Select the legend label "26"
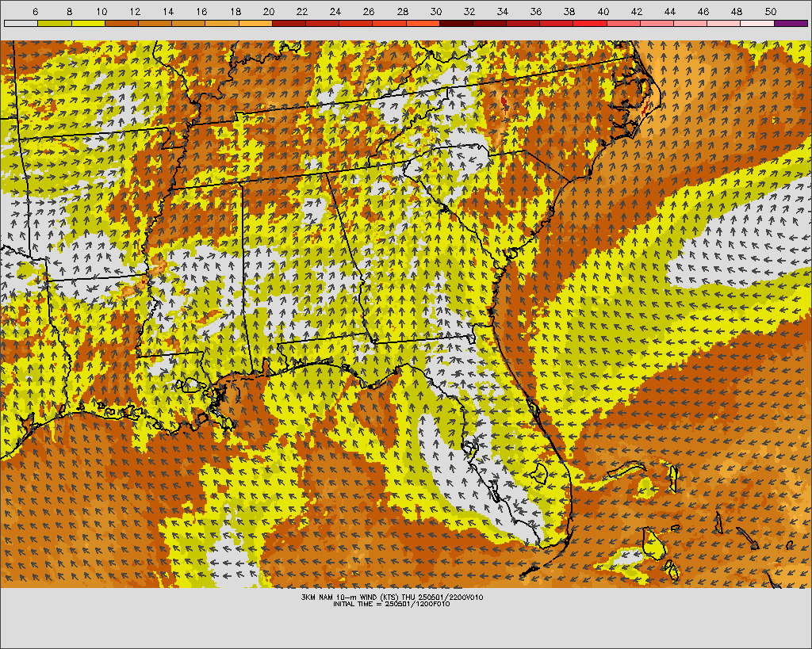Viewport: 812px width, 649px height. tap(369, 11)
